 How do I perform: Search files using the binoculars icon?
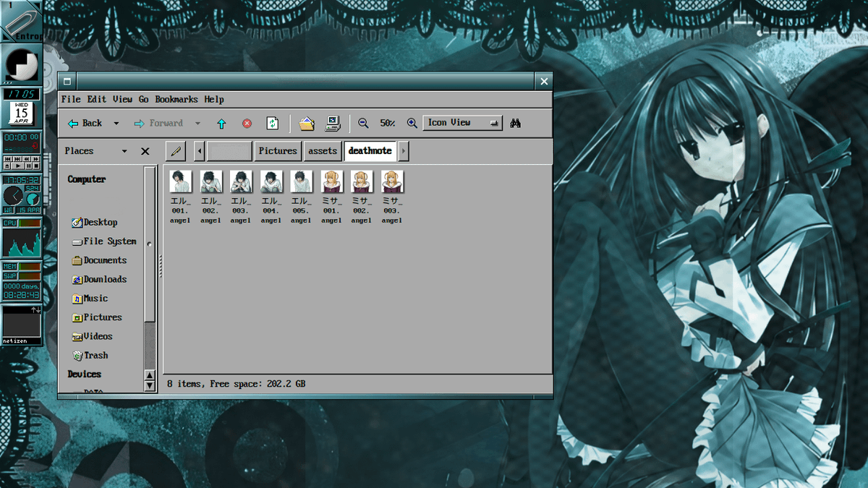click(x=515, y=123)
